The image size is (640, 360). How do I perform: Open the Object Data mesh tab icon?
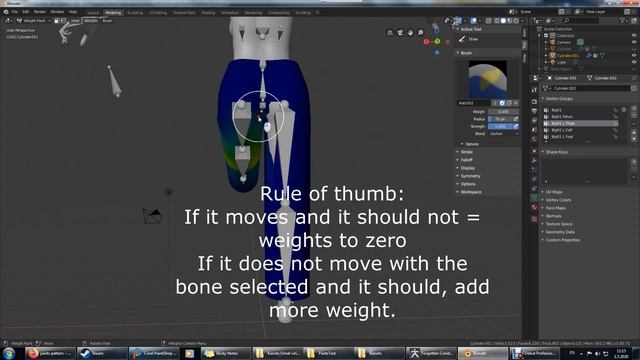(534, 198)
